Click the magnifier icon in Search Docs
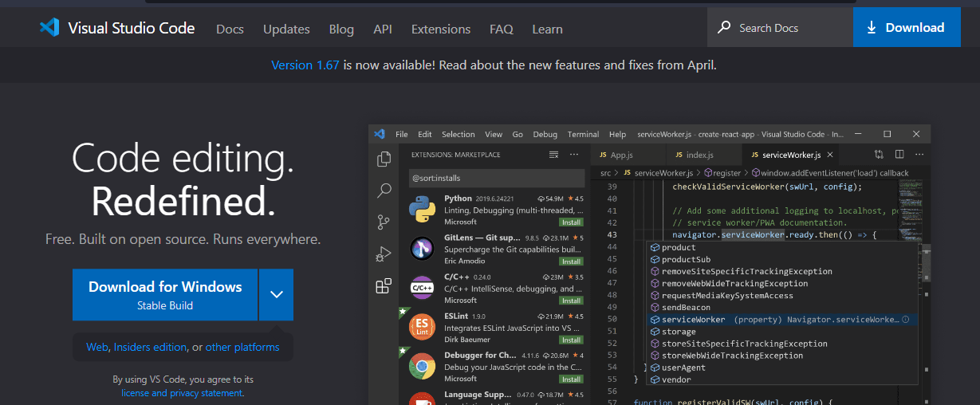Screen dimensions: 980x405 [724, 27]
